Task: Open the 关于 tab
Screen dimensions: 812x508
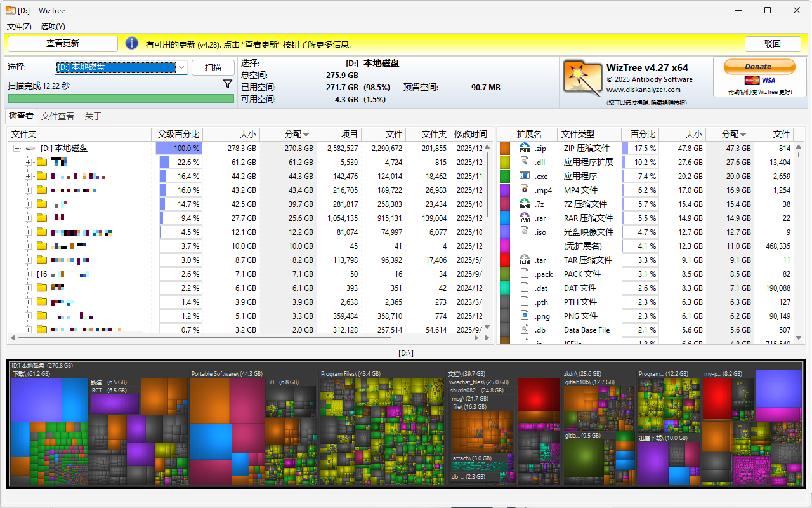Action: point(93,116)
